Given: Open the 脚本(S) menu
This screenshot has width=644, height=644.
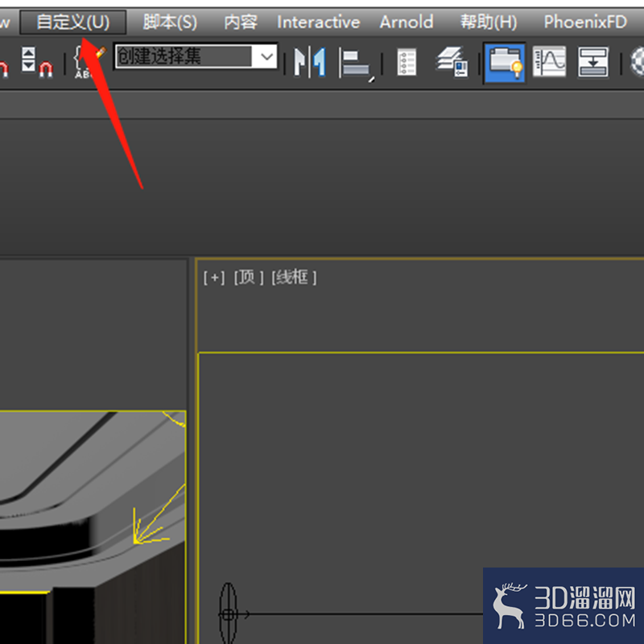Looking at the screenshot, I should [x=170, y=23].
